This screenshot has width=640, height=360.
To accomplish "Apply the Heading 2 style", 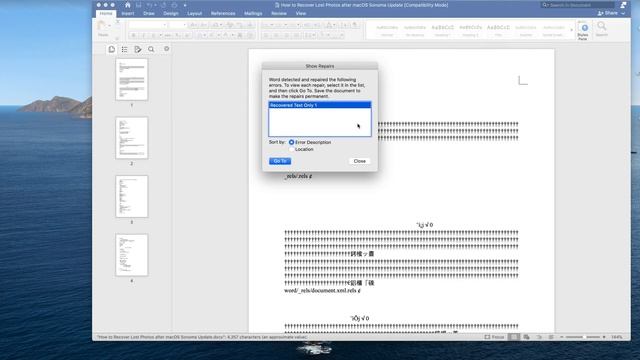I will tap(470, 31).
